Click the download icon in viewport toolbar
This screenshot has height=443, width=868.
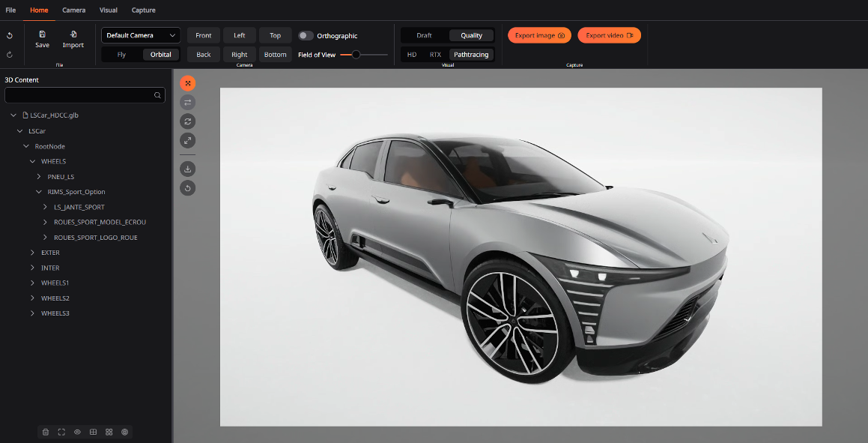click(x=188, y=169)
